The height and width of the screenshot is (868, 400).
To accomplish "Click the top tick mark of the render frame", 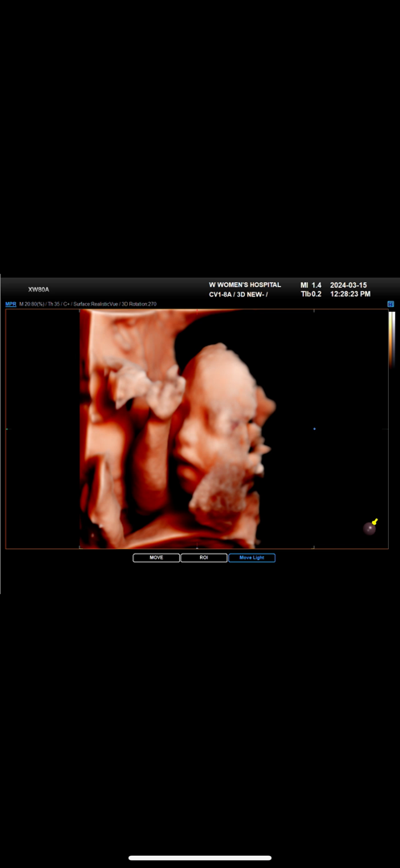I will [x=314, y=310].
